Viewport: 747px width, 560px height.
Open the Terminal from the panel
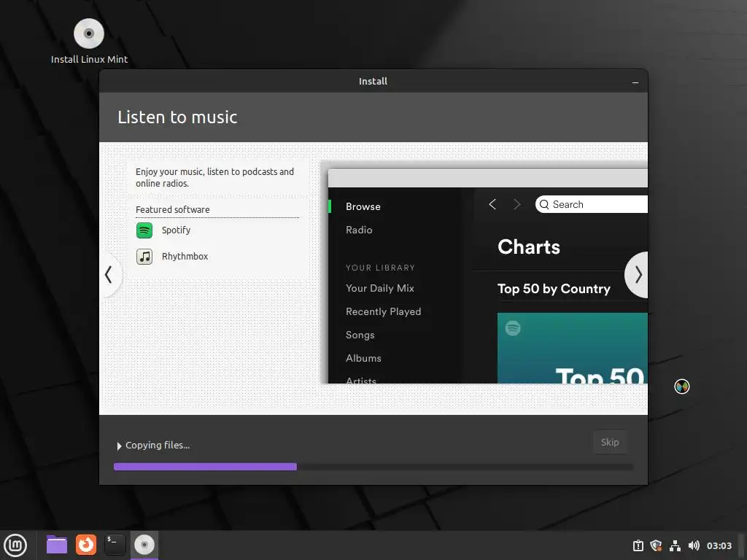tap(115, 545)
